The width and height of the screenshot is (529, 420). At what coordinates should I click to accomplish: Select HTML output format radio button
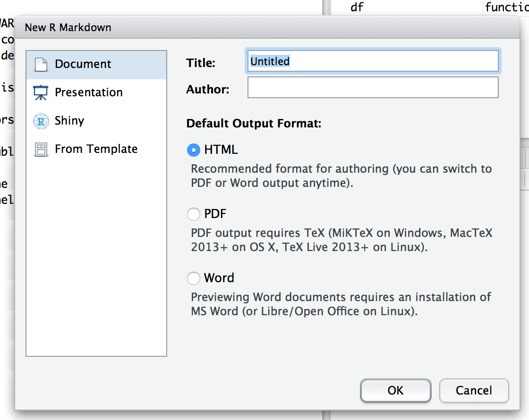pyautogui.click(x=194, y=150)
